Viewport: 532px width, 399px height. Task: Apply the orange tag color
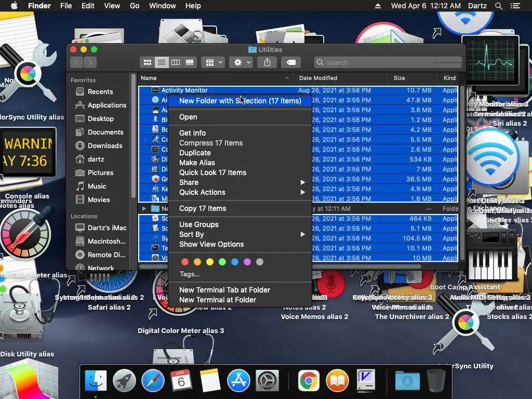click(197, 262)
